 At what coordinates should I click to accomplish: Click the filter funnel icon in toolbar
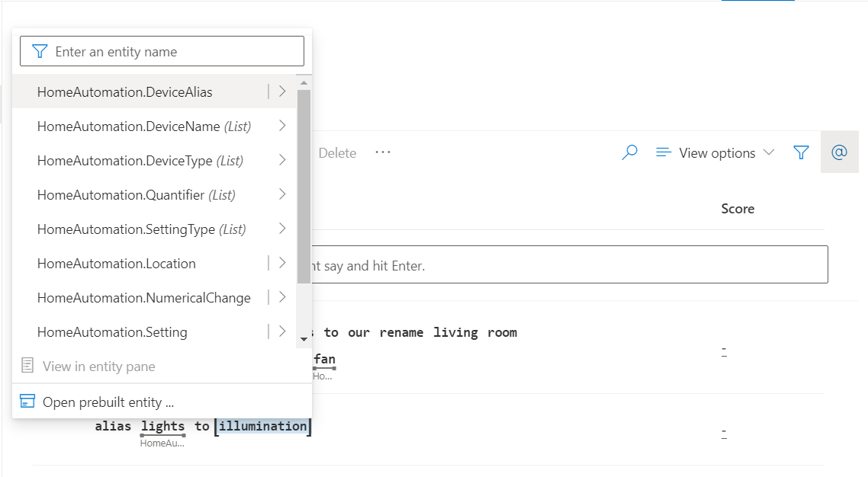tap(801, 153)
